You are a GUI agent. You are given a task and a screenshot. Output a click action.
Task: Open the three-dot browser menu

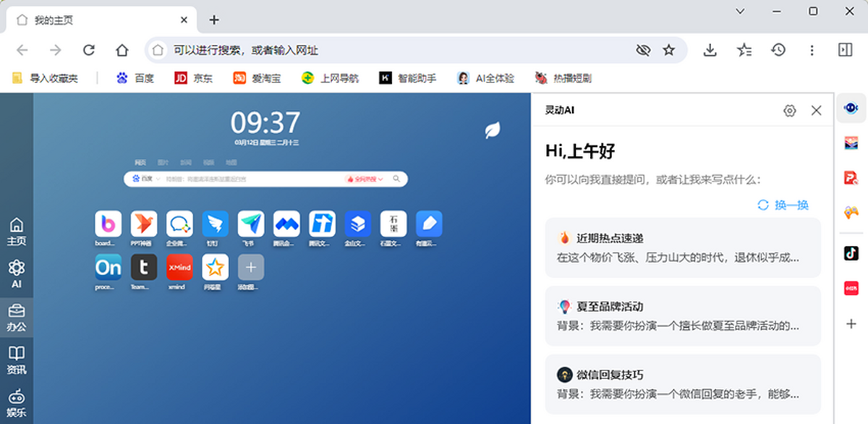pos(812,50)
